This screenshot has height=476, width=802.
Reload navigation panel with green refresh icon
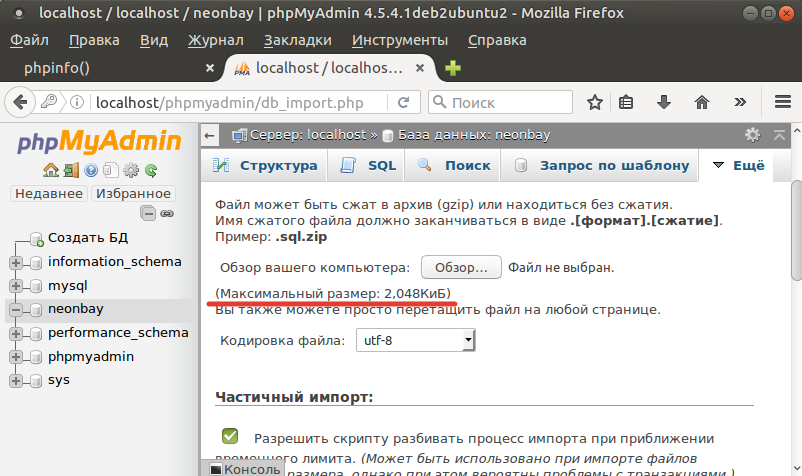click(x=150, y=170)
